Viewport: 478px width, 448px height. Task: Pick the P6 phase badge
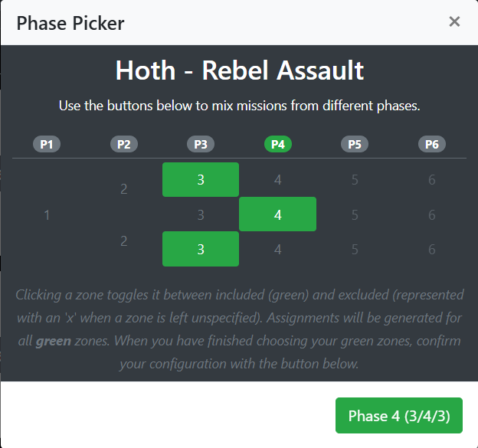[431, 144]
